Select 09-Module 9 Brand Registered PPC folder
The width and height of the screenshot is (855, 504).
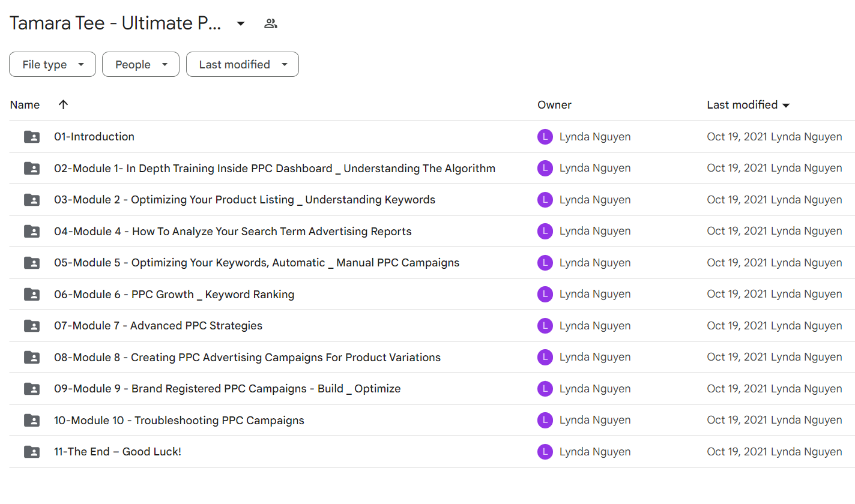228,389
